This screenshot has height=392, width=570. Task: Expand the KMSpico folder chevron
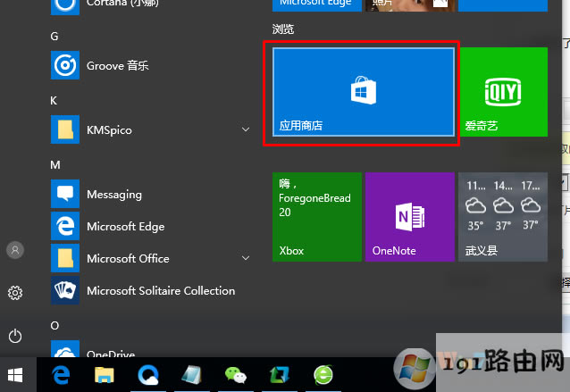point(246,130)
